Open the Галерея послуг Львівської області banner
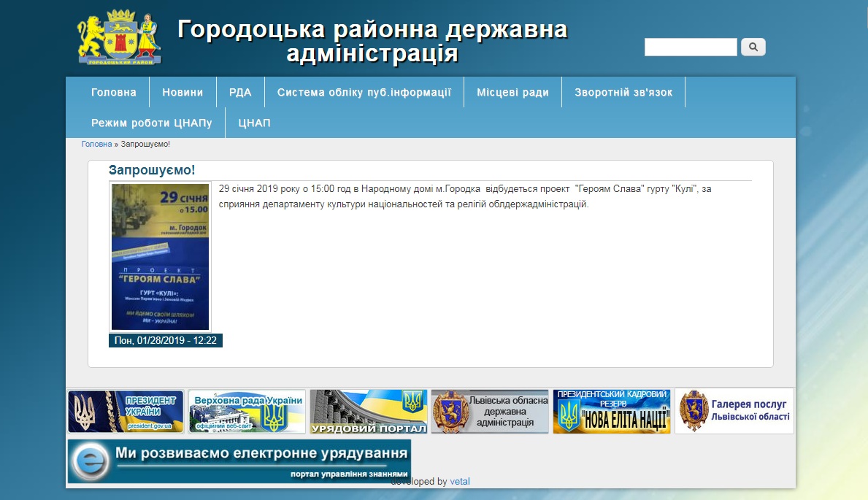This screenshot has height=500, width=868. tap(734, 411)
